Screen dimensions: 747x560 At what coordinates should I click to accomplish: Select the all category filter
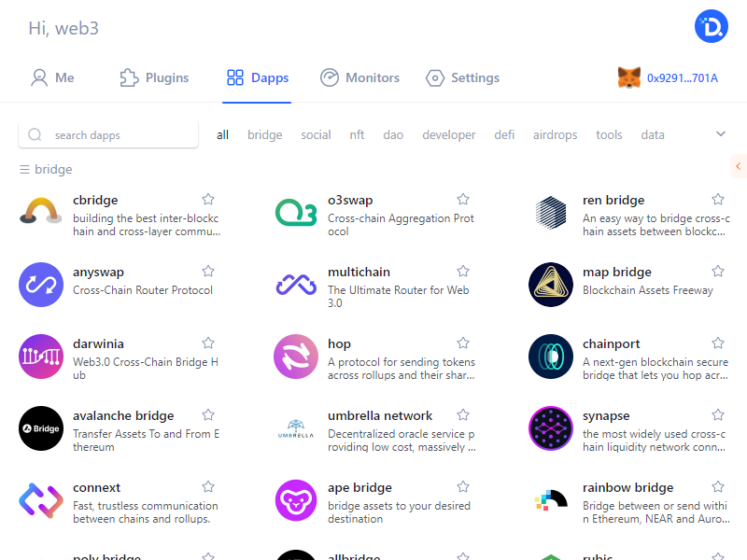coord(222,134)
